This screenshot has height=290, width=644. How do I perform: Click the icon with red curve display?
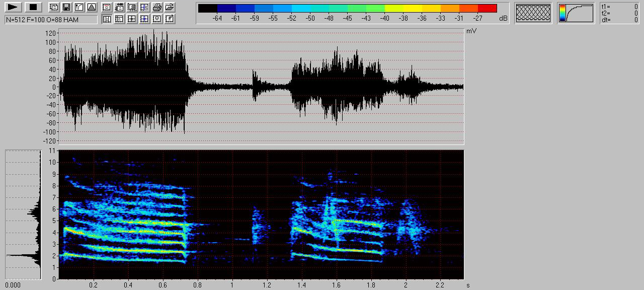pos(107,7)
